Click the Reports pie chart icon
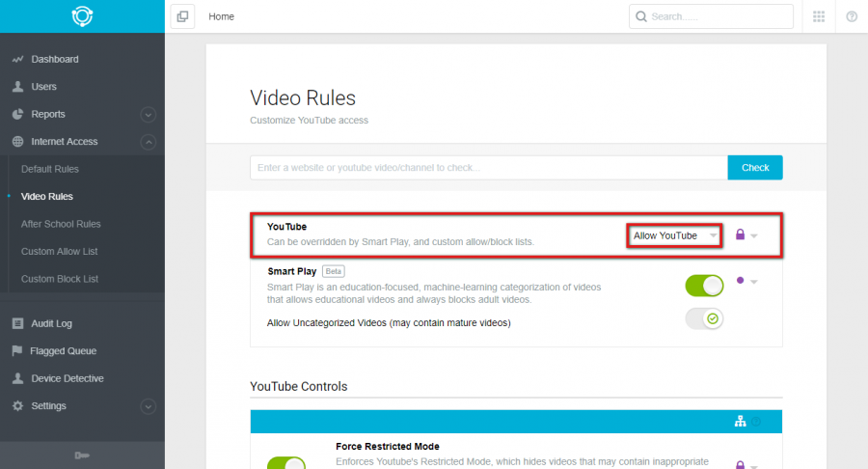 coord(17,114)
